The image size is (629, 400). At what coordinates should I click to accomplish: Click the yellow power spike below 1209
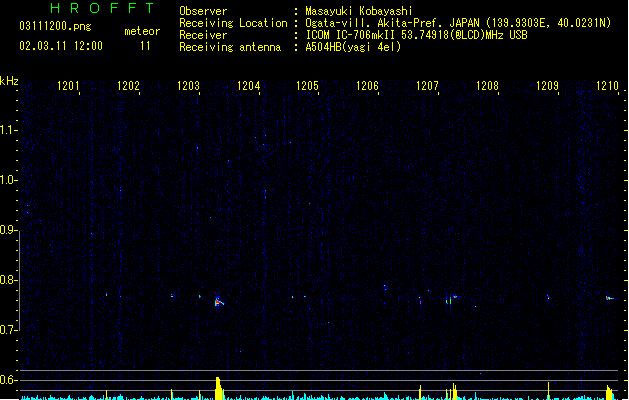pos(548,391)
